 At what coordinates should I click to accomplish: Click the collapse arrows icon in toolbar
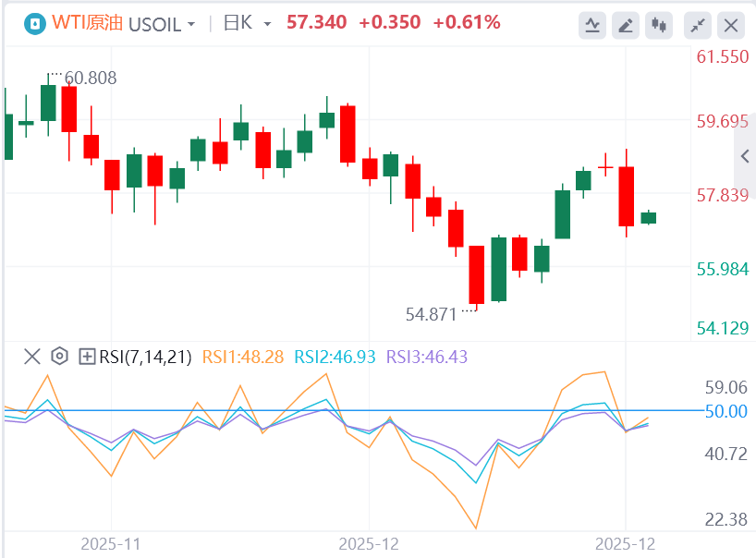click(699, 25)
